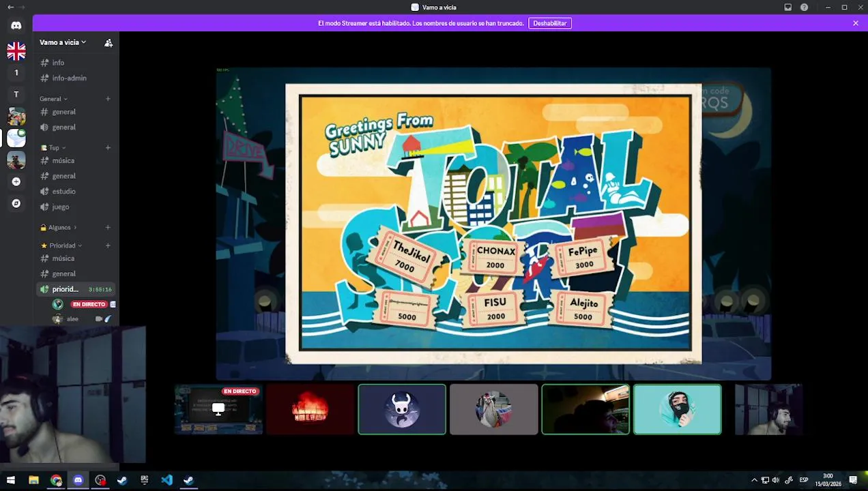Open the server with group photo avatar
The image size is (868, 491).
(16, 116)
